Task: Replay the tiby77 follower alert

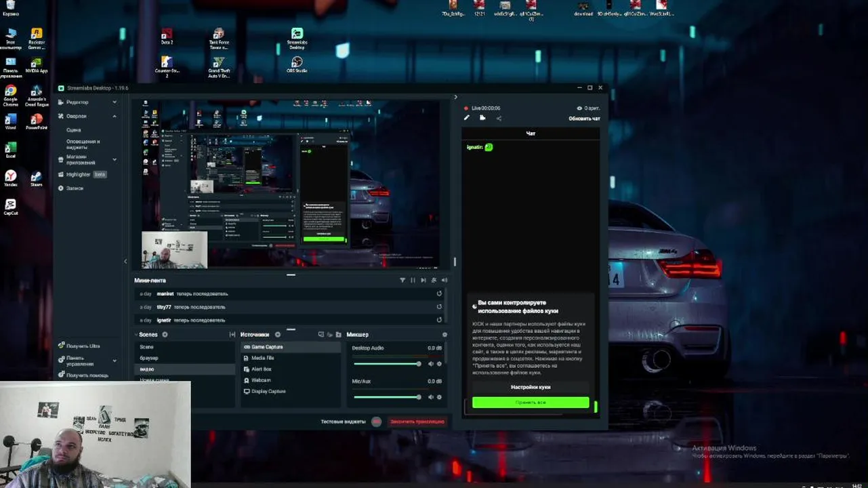Action: pyautogui.click(x=439, y=307)
